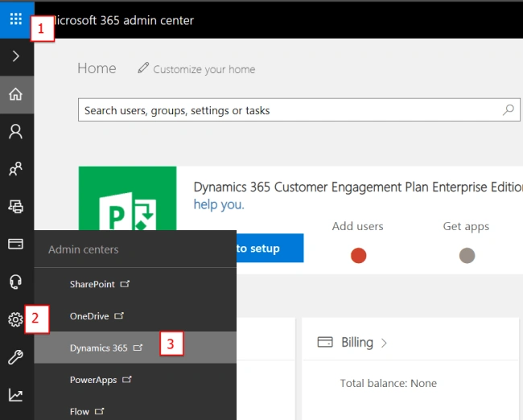Screen dimensions: 523x420
Task: Click the Add users label
Action: pos(357,226)
